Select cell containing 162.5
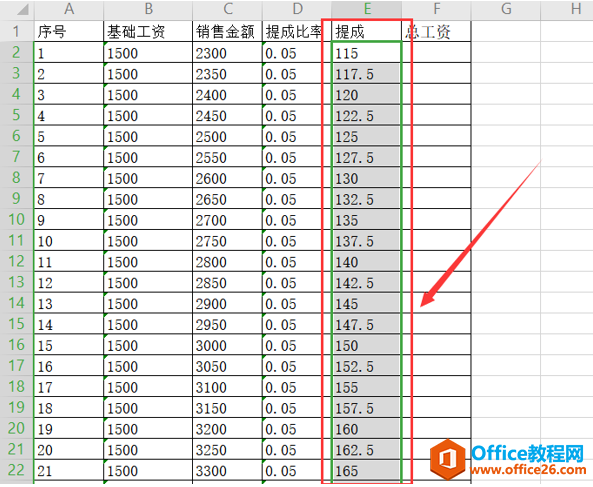The height and width of the screenshot is (487, 593). [x=366, y=450]
